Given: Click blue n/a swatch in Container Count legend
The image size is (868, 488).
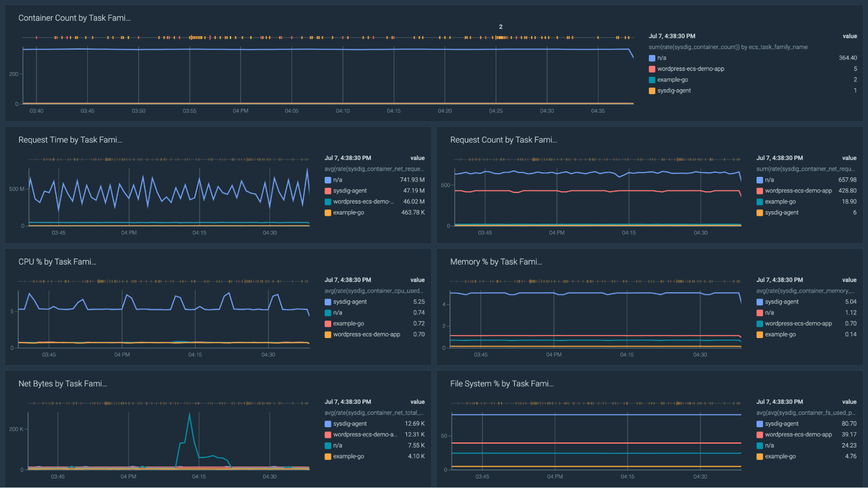Looking at the screenshot, I should 652,58.
